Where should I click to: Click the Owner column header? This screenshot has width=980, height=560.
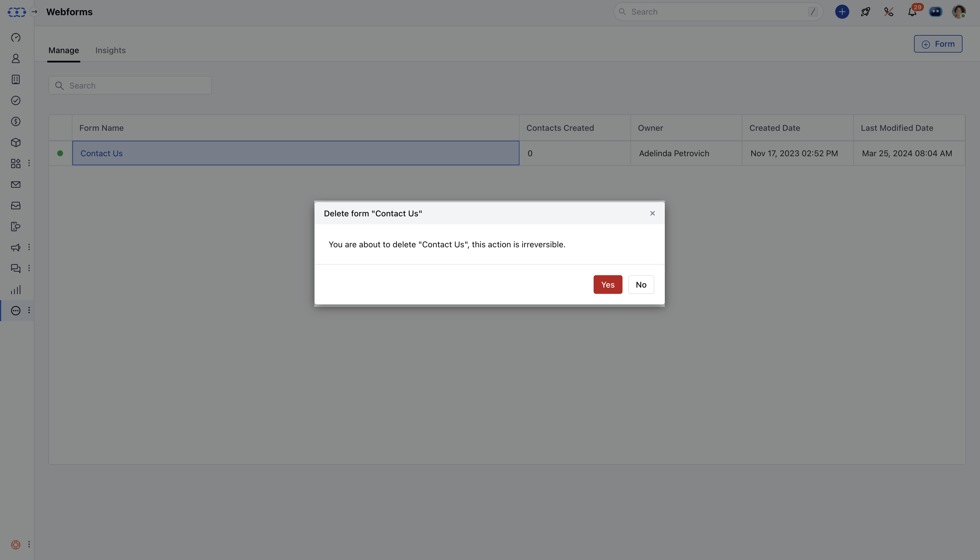click(686, 128)
